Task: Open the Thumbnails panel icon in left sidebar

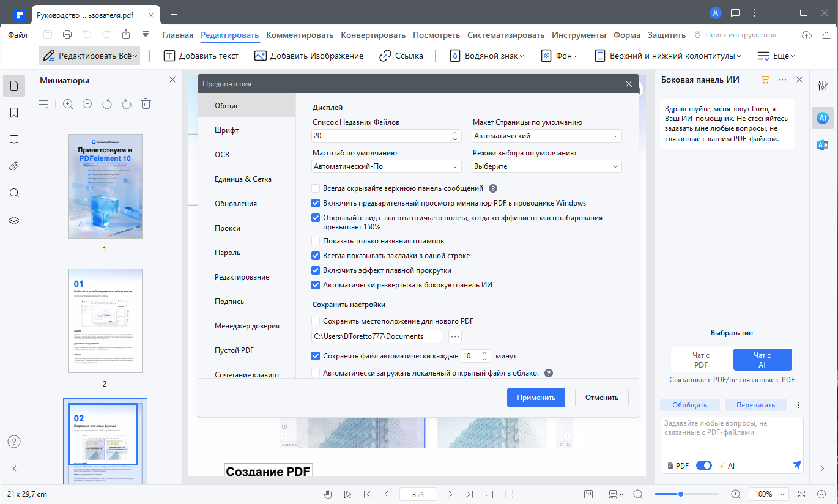Action: 14,86
